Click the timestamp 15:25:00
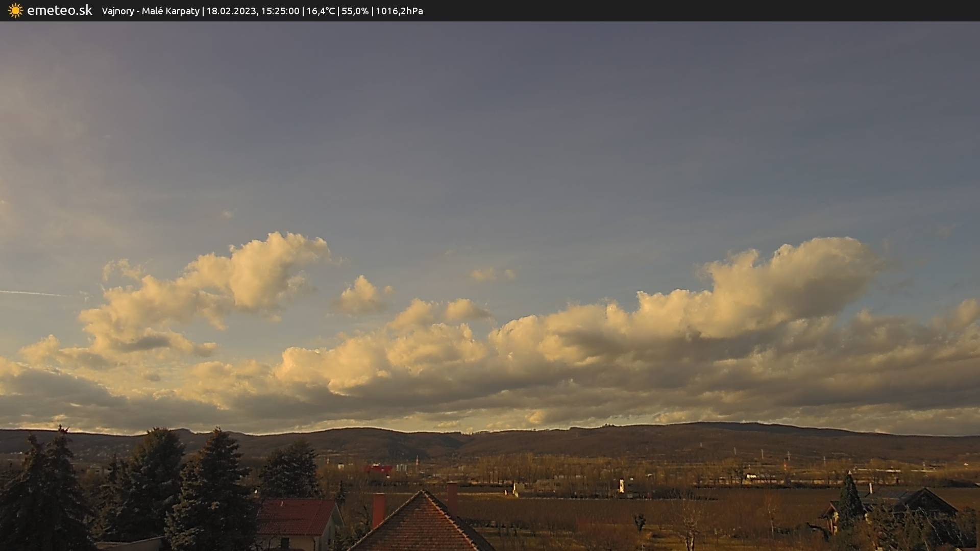This screenshot has width=980, height=551. point(280,11)
